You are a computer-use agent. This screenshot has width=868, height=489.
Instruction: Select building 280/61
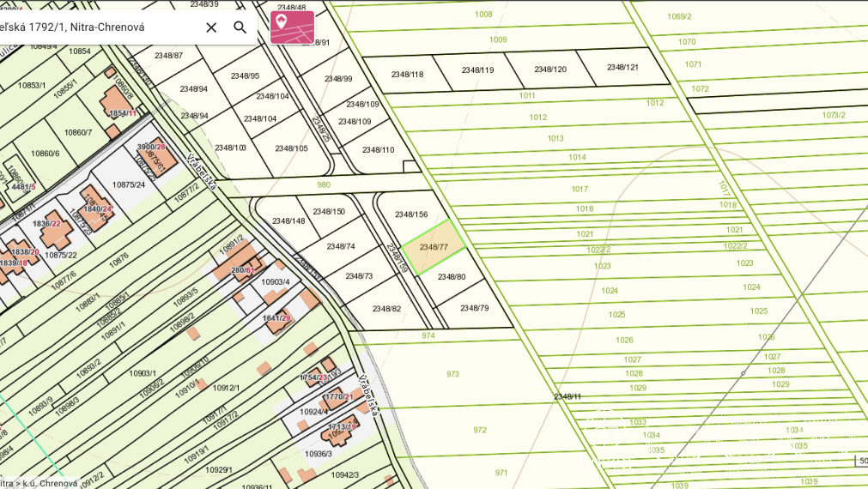click(242, 269)
